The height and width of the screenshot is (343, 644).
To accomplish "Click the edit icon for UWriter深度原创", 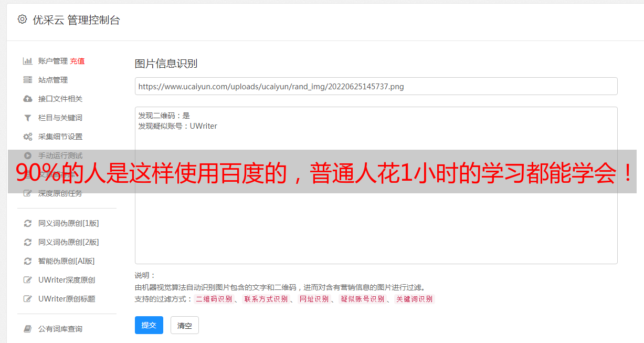I will pyautogui.click(x=28, y=280).
